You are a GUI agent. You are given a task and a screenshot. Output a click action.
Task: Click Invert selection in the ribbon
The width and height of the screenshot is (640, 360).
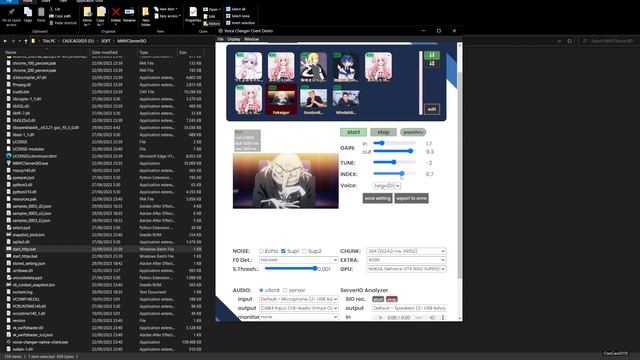240,23
